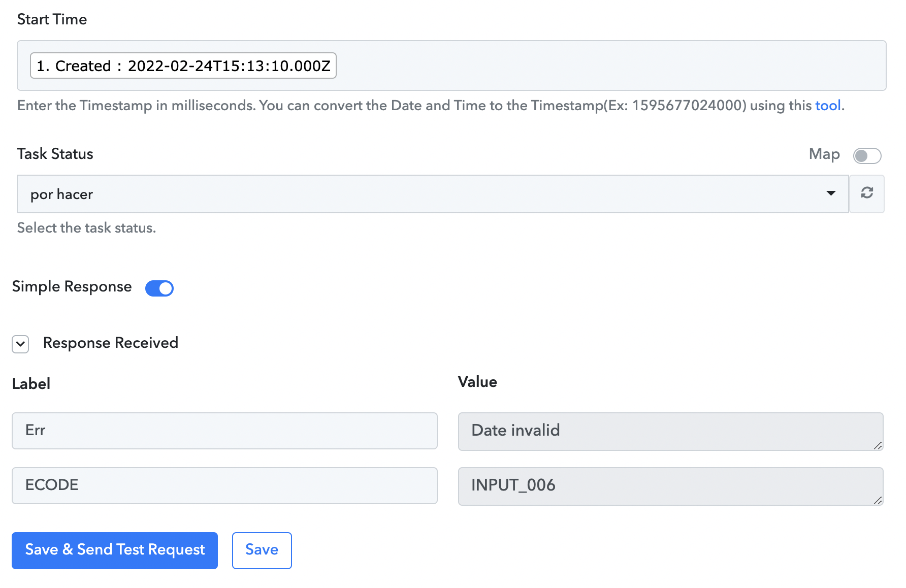Click resize handle of INPUT_006 box

(x=878, y=500)
